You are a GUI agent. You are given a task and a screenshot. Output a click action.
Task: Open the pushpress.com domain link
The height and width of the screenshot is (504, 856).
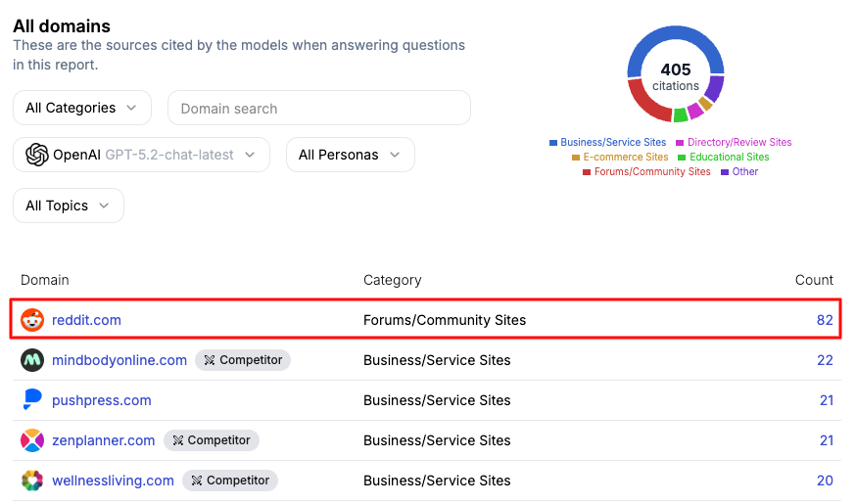coord(102,400)
